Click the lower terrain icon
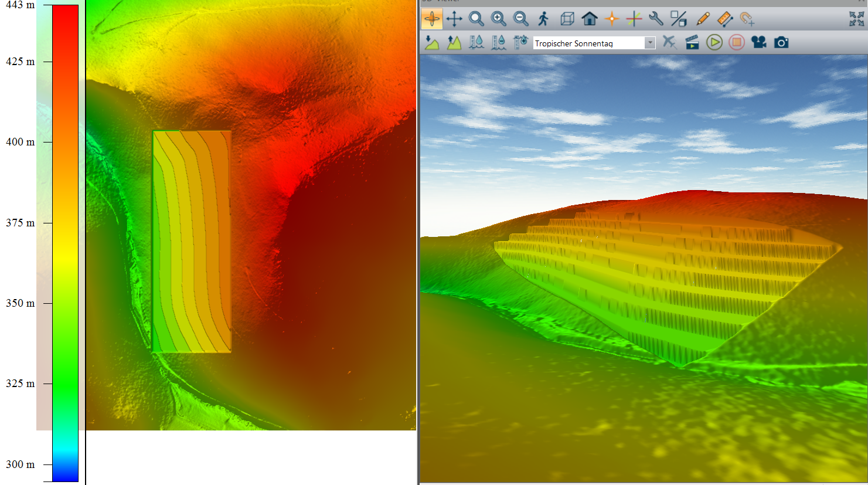868x485 pixels. tap(432, 42)
